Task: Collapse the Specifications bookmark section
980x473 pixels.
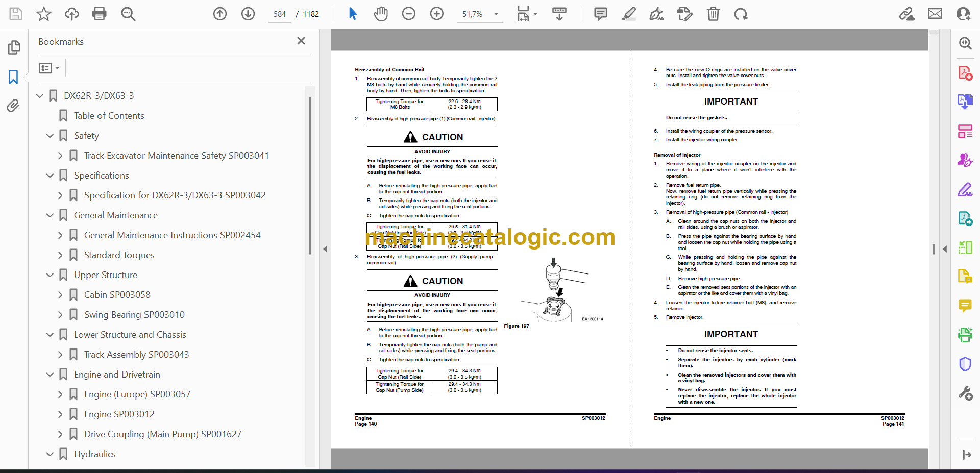Action: [x=50, y=176]
